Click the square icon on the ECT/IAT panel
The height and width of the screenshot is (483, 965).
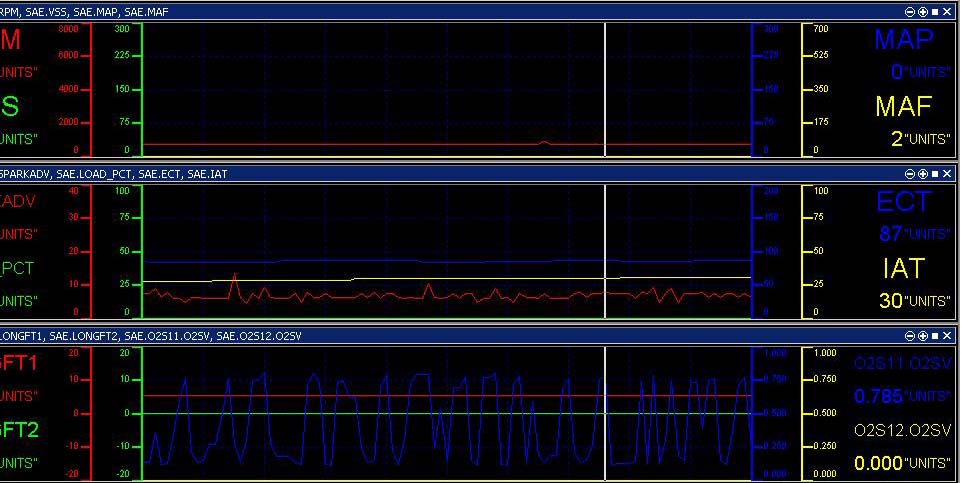click(935, 174)
